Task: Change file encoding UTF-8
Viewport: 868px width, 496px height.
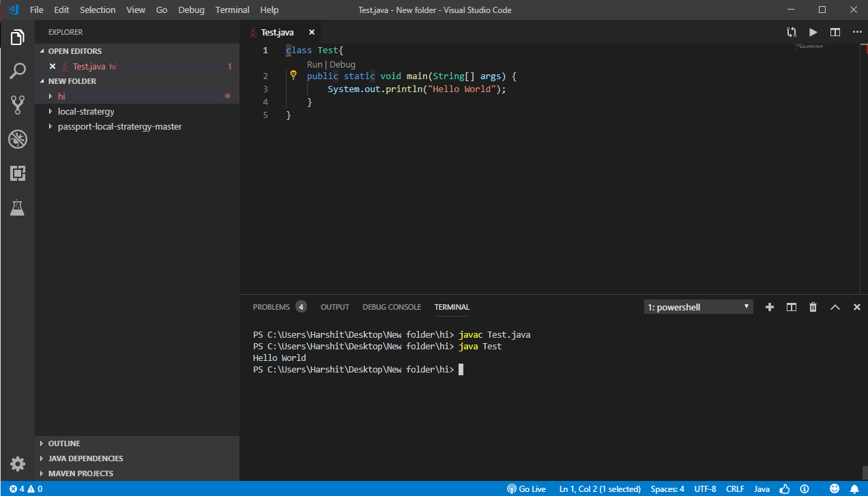Action: [705, 488]
